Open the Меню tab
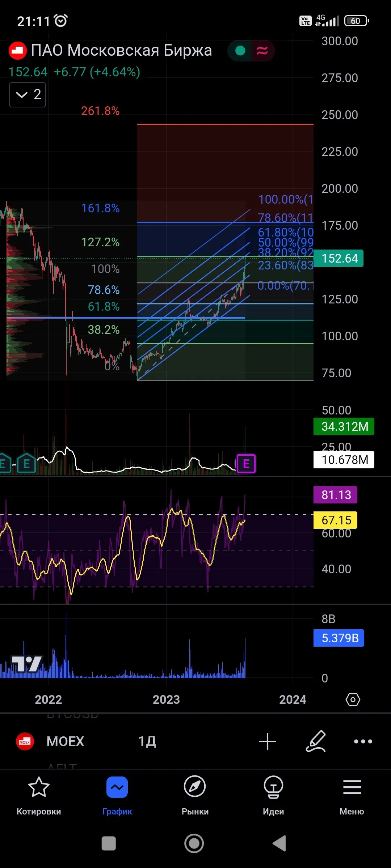 pos(352,796)
